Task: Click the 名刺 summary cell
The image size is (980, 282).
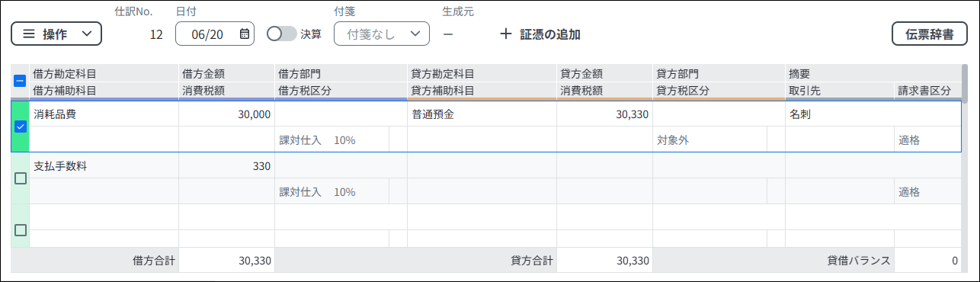Action: [873, 114]
